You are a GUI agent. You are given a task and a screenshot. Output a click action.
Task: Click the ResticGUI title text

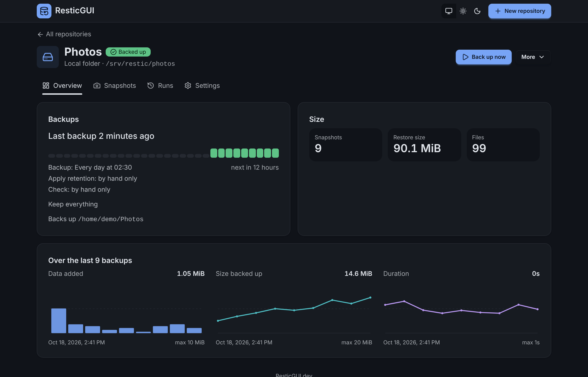[x=75, y=11]
